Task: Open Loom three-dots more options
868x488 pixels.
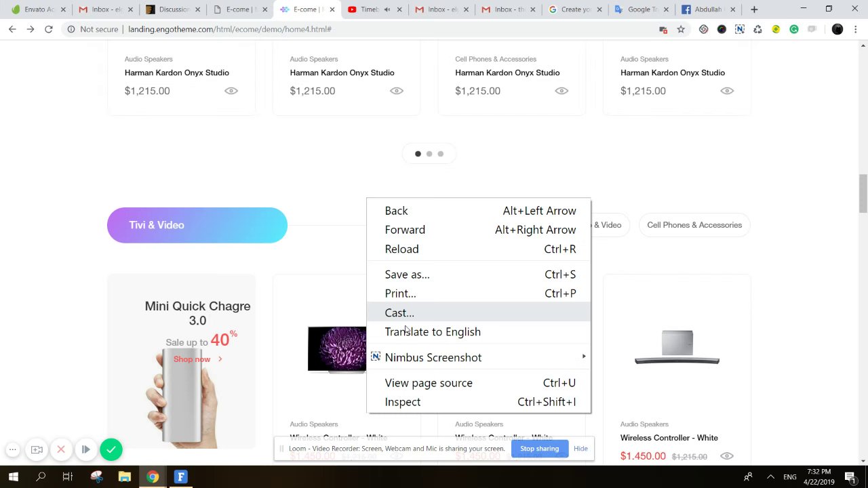Action: pos(12,449)
